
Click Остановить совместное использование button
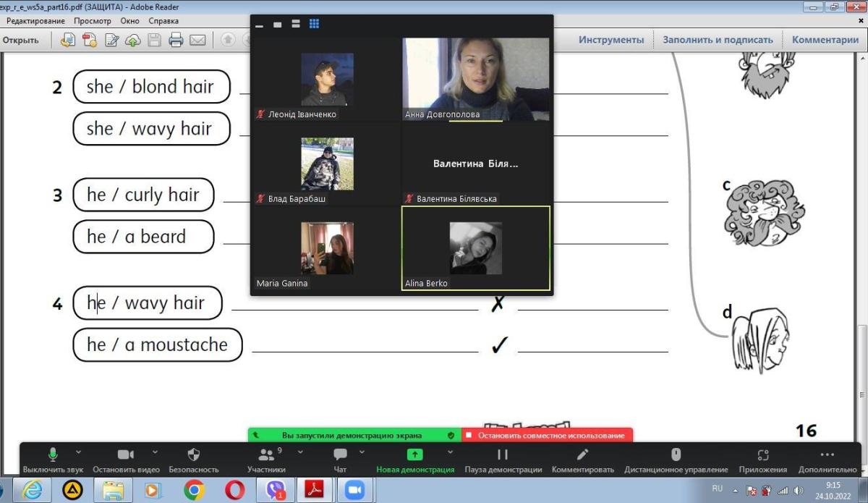pyautogui.click(x=547, y=435)
